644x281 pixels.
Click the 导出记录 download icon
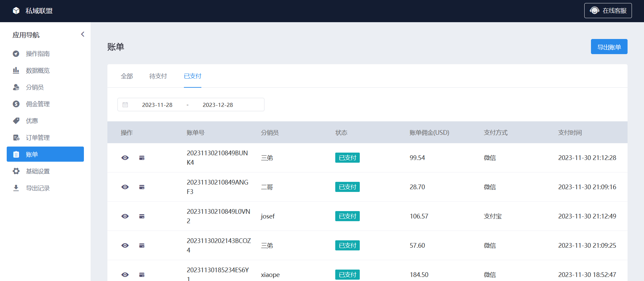pyautogui.click(x=16, y=188)
